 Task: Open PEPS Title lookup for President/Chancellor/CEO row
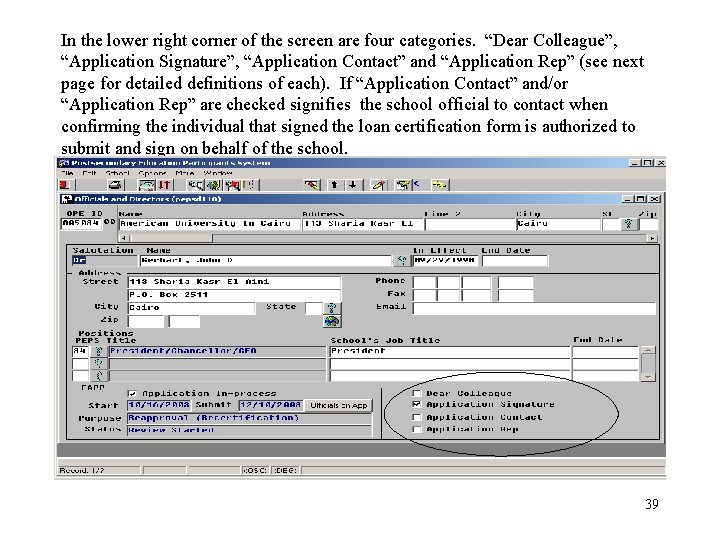tap(98, 351)
